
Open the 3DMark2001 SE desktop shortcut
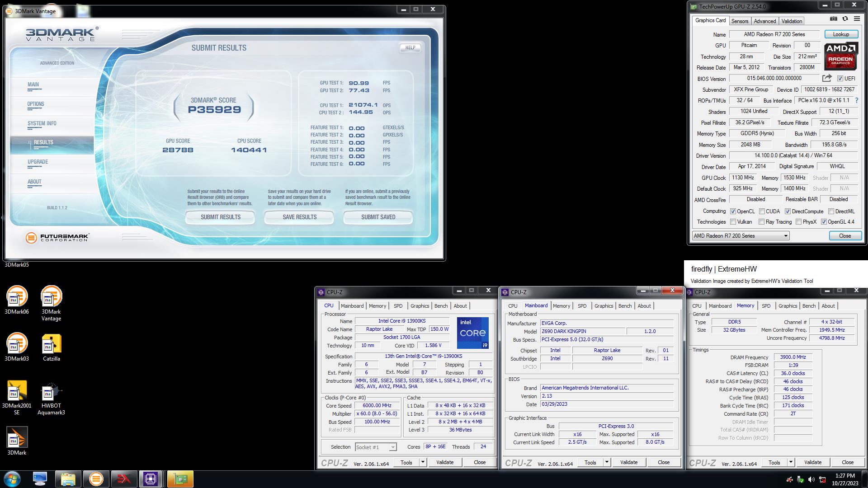point(17,397)
